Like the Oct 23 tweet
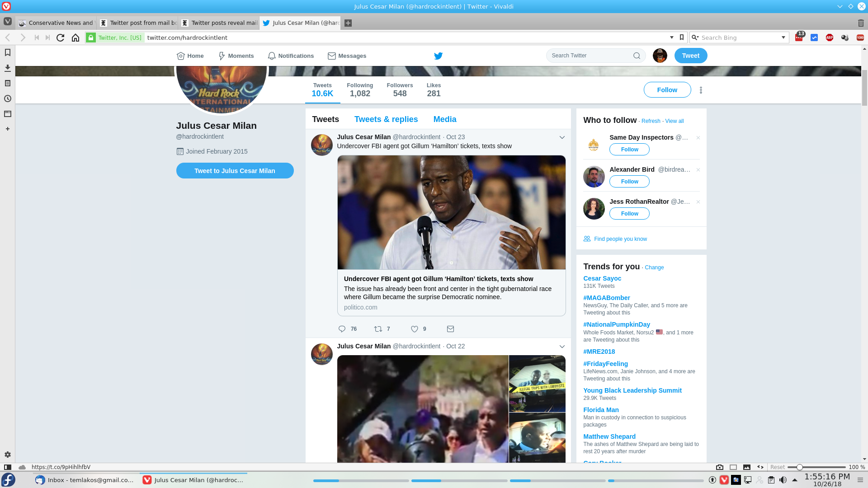 (414, 329)
